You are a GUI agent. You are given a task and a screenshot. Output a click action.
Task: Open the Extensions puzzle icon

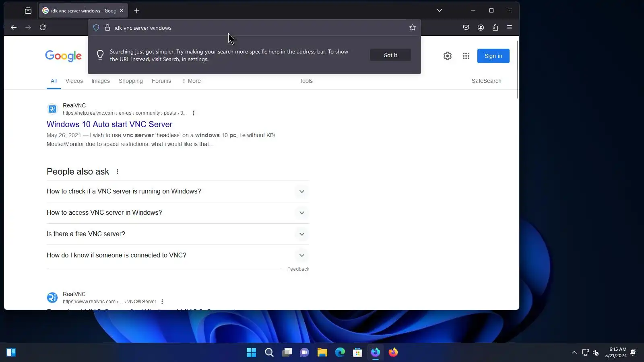tap(495, 27)
